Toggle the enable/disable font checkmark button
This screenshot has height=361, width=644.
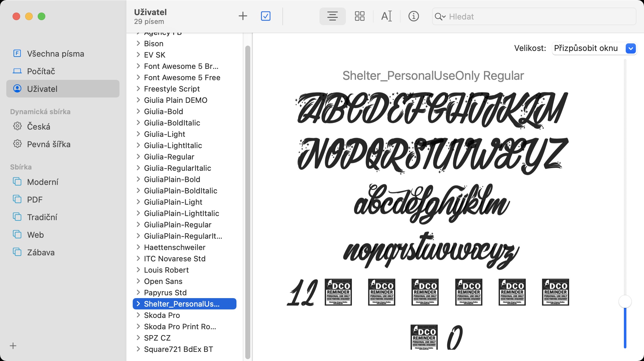point(266,16)
